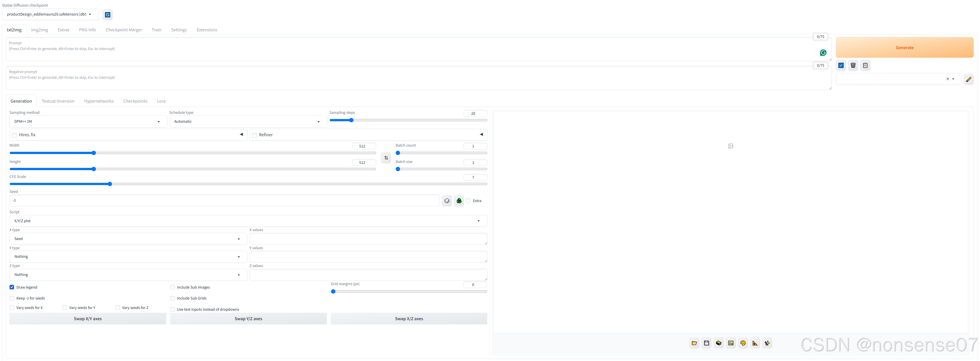Screen dimensions: 980x361
Task: Click the swap width and height icon
Action: [386, 158]
